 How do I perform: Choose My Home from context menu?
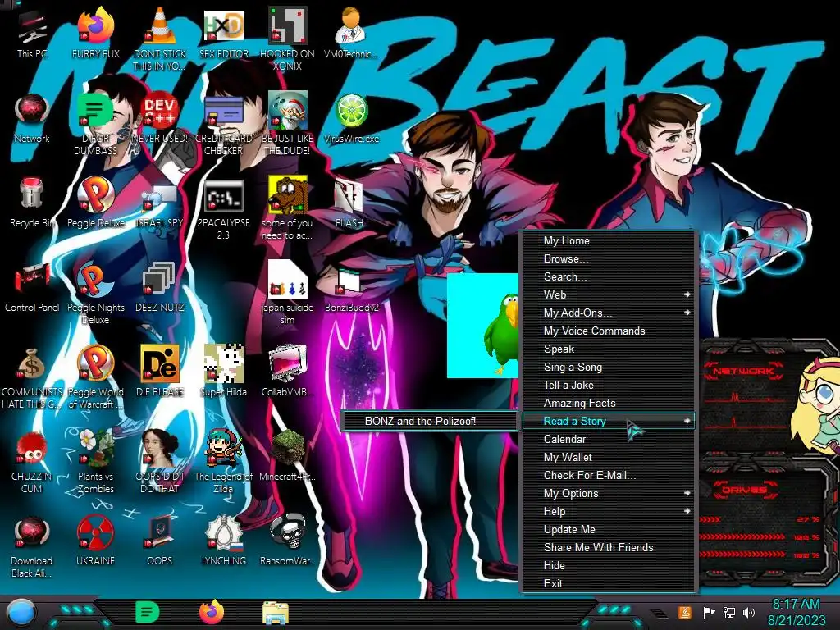pos(609,240)
